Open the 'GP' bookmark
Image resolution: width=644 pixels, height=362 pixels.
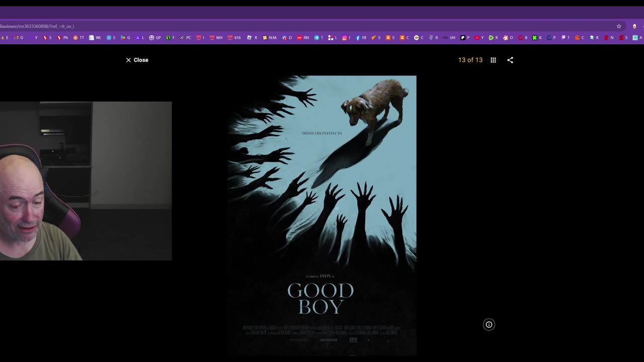coord(155,38)
